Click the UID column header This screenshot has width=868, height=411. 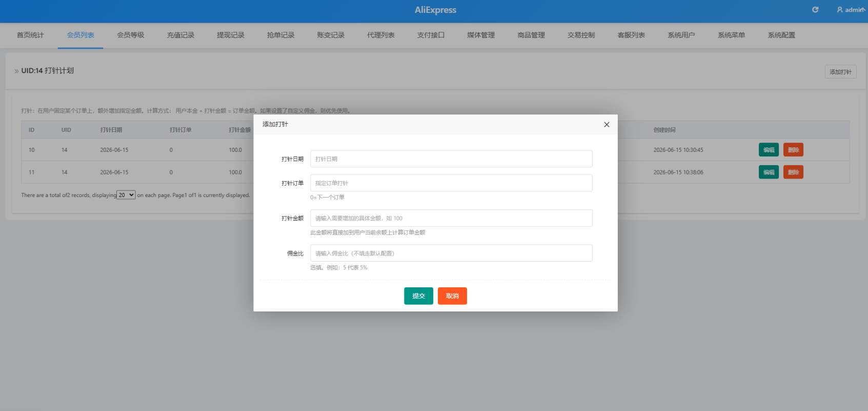pos(66,130)
